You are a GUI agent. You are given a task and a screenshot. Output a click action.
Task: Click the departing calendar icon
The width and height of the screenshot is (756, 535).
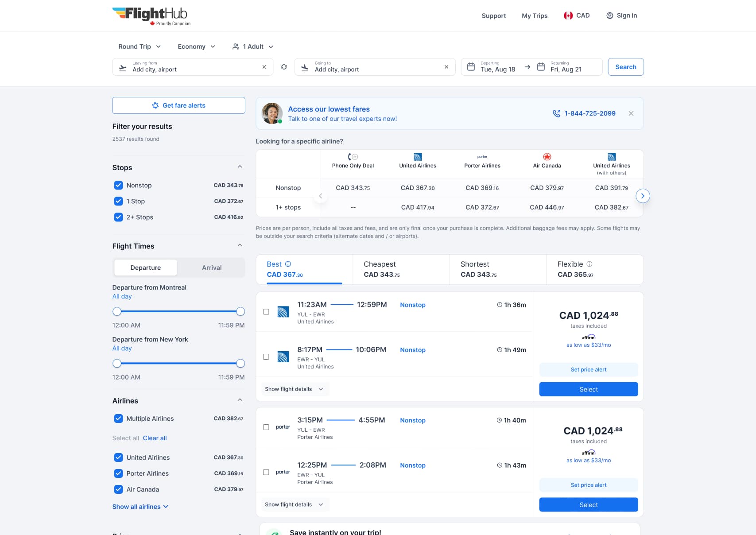click(x=471, y=67)
